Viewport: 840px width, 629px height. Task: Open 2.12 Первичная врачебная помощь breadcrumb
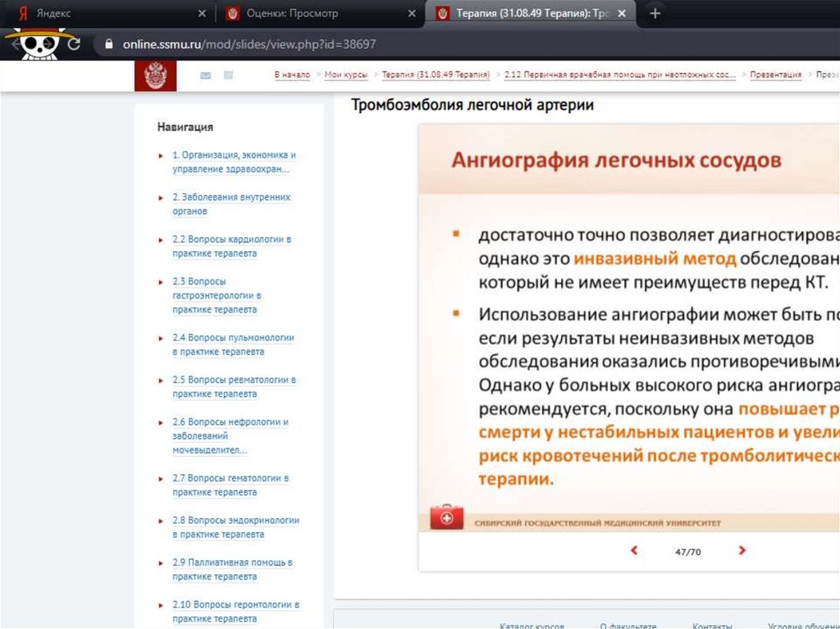click(x=620, y=75)
